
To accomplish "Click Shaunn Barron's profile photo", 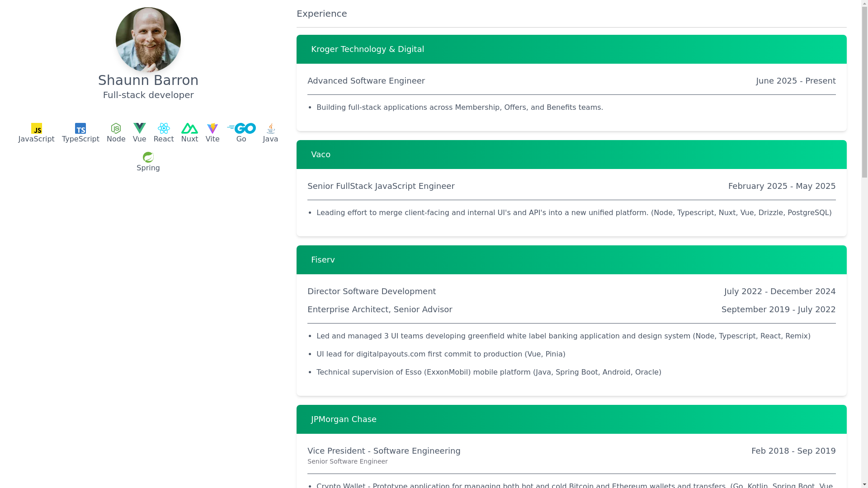I will point(148,40).
